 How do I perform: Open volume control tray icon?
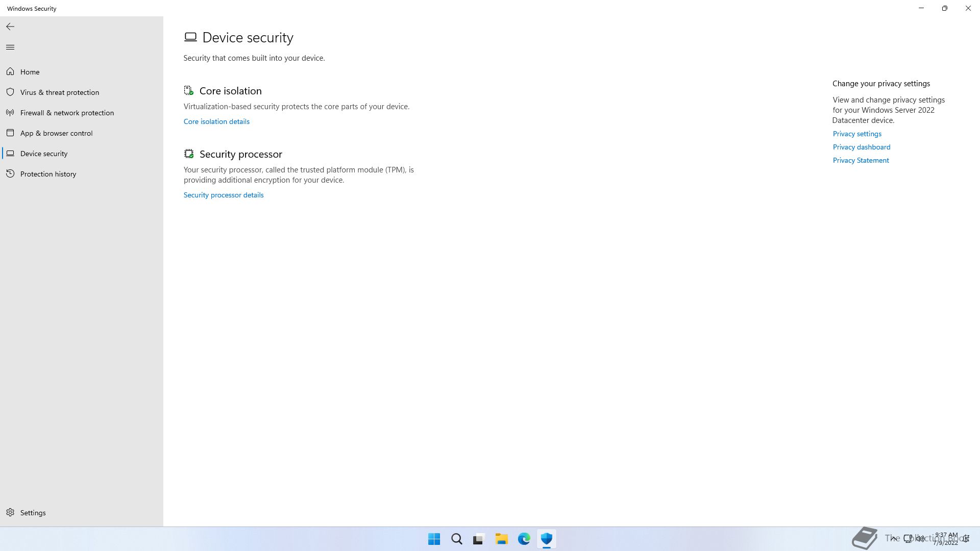pos(920,538)
